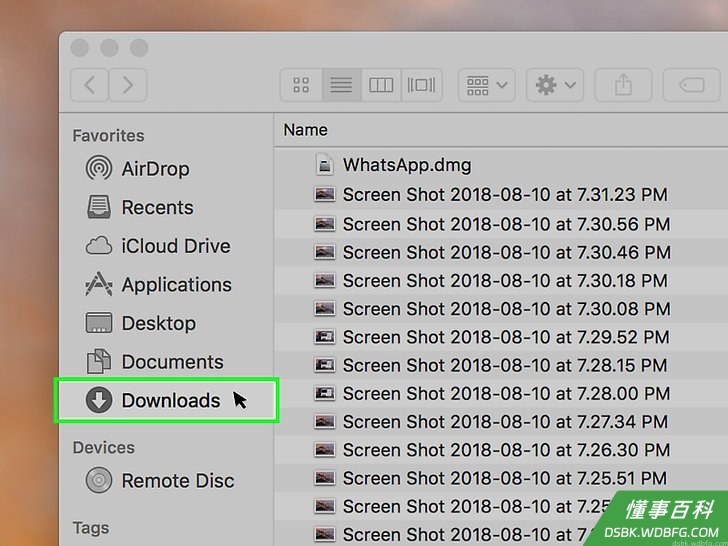Zoom the Finder window
Viewport: 728px width, 546px height.
(139, 48)
